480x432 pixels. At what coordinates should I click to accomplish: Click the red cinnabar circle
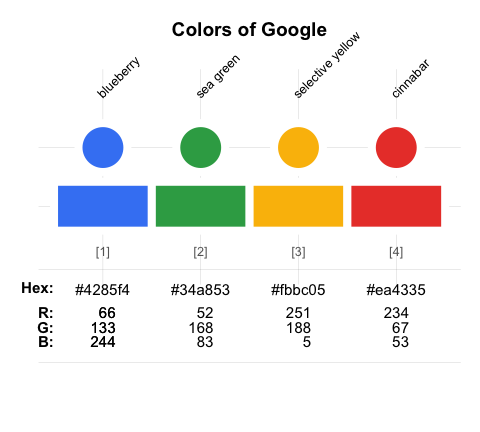click(396, 147)
